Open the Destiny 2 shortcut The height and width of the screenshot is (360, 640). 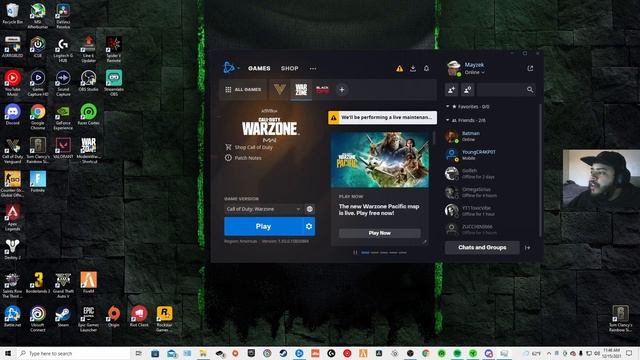(x=13, y=249)
